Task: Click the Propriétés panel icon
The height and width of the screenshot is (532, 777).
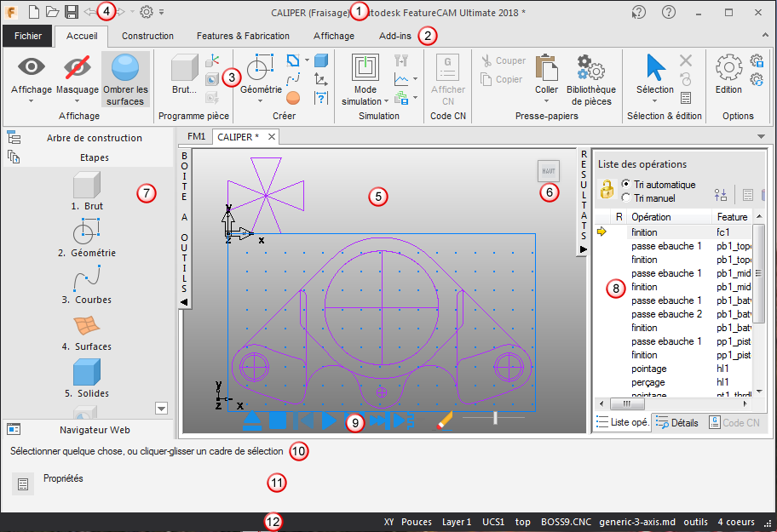Action: point(23,484)
